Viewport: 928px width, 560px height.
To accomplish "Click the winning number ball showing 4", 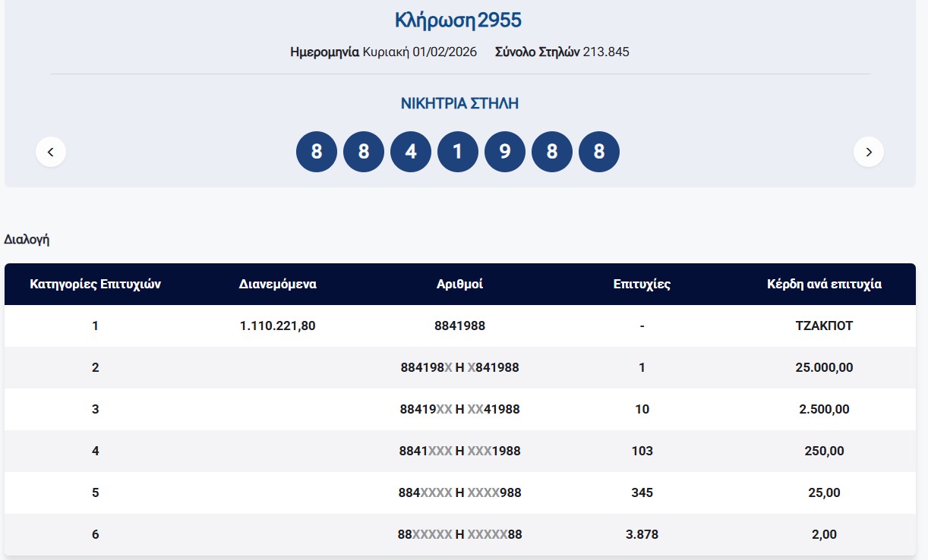I will tap(411, 152).
